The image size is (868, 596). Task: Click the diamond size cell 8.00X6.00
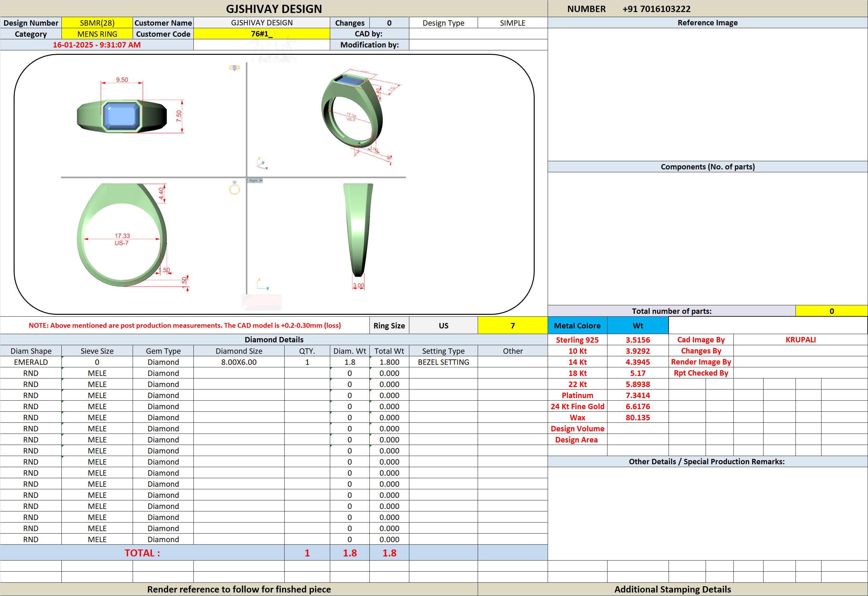(239, 362)
